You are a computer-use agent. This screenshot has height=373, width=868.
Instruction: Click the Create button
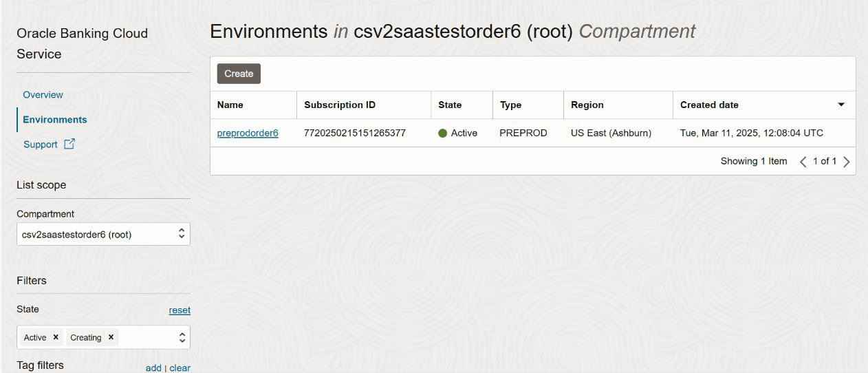(239, 74)
